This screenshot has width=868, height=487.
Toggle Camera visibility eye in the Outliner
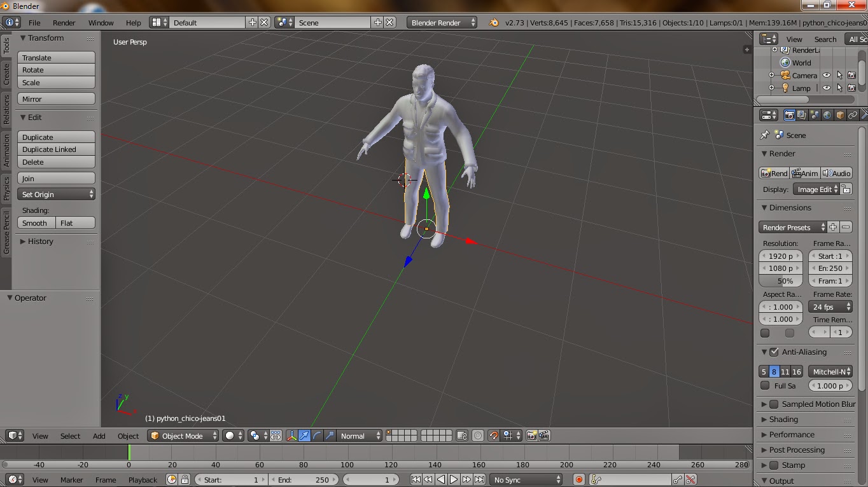(826, 75)
